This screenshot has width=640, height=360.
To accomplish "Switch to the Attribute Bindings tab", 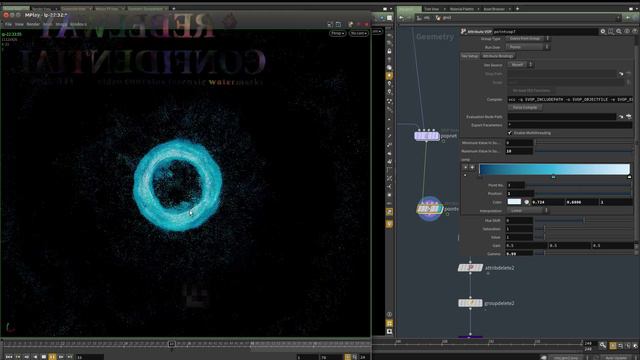I will coord(498,56).
